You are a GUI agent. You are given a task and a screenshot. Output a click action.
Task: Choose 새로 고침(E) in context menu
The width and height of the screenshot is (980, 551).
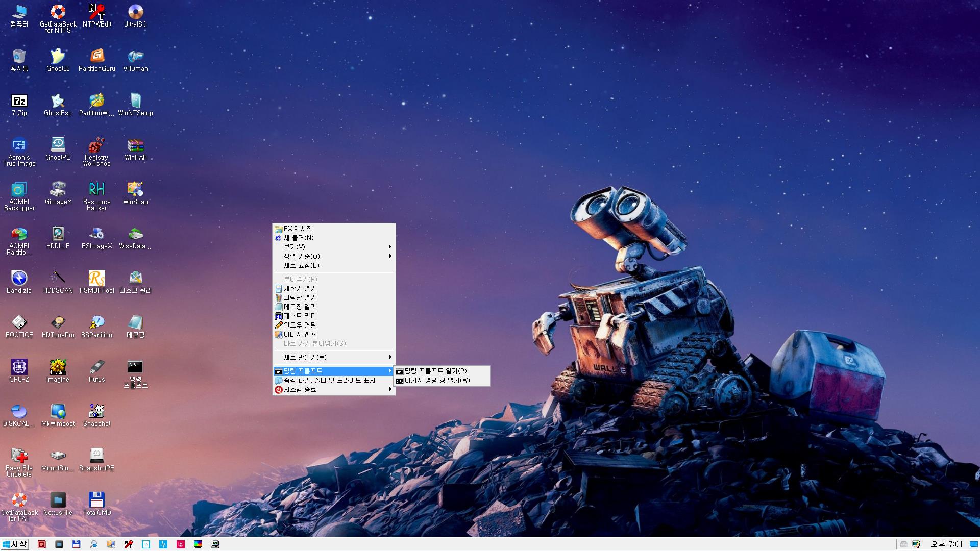334,265
